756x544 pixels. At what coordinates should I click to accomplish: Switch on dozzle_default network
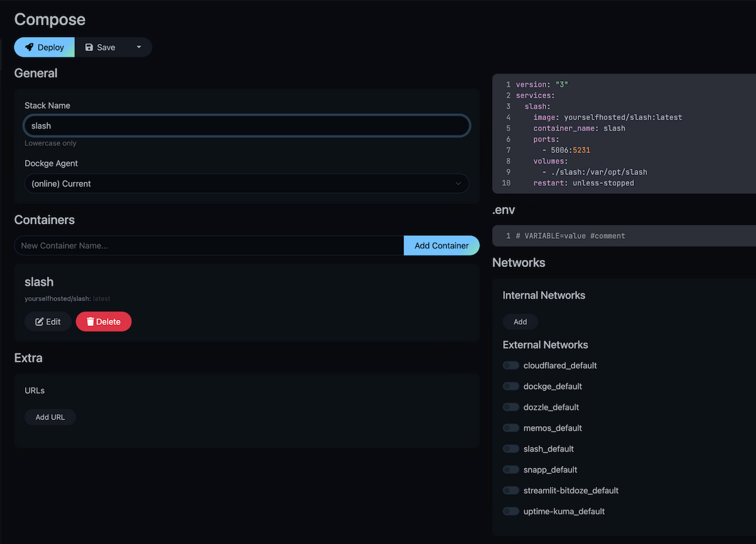click(x=511, y=407)
